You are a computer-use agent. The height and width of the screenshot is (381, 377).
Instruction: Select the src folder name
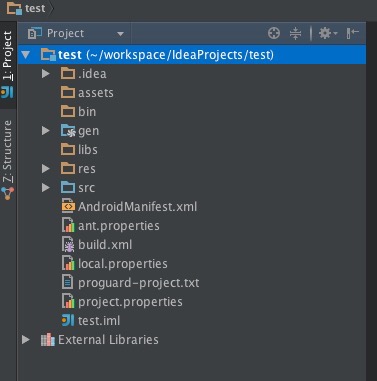(86, 188)
